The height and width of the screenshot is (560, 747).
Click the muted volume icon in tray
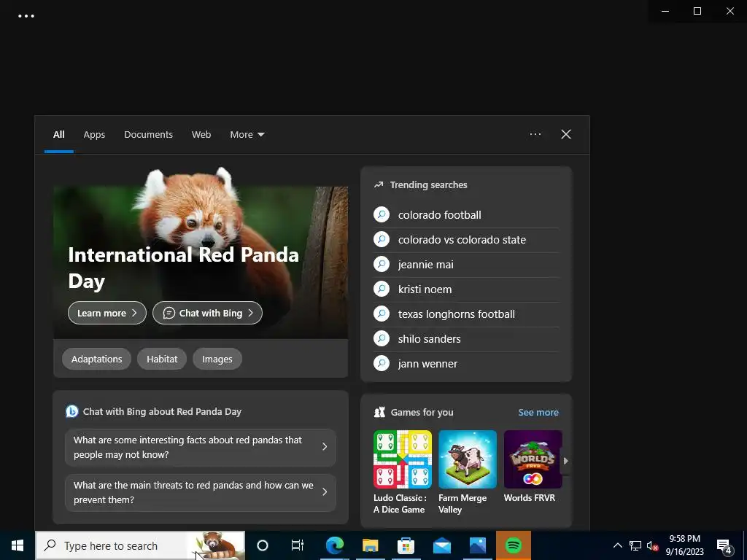pyautogui.click(x=652, y=545)
